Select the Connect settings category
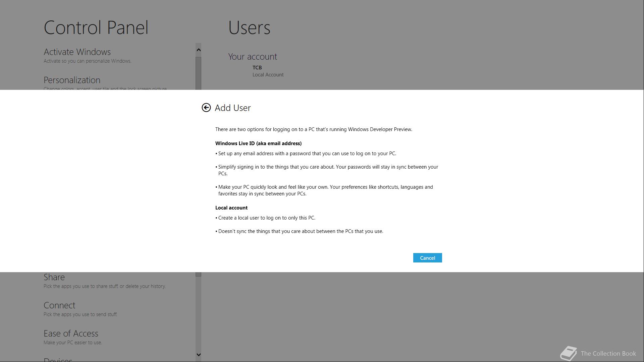The height and width of the screenshot is (362, 644). pos(59,305)
